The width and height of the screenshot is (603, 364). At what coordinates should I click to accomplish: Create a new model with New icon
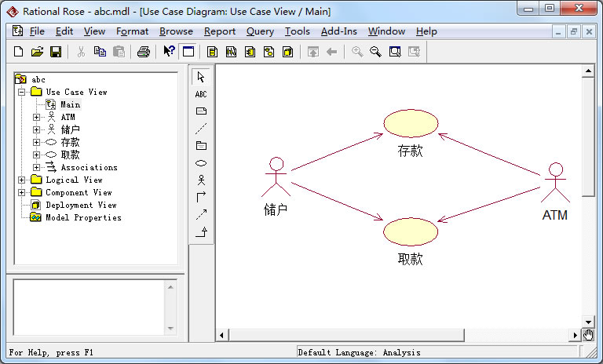coord(18,52)
